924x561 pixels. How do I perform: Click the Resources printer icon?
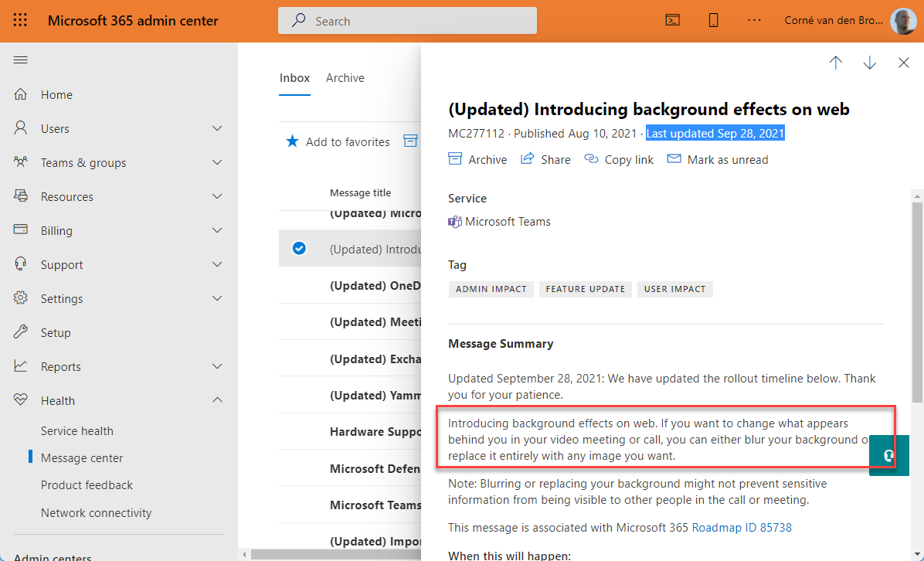tap(21, 195)
